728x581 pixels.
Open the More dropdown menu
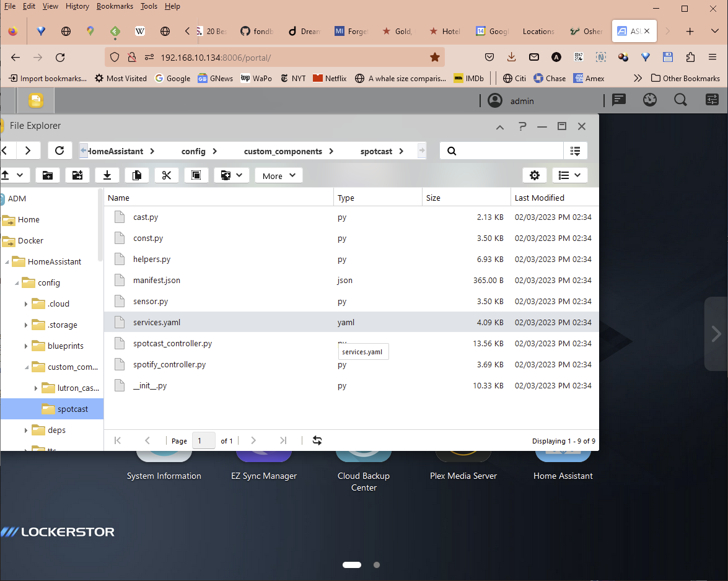coord(279,175)
